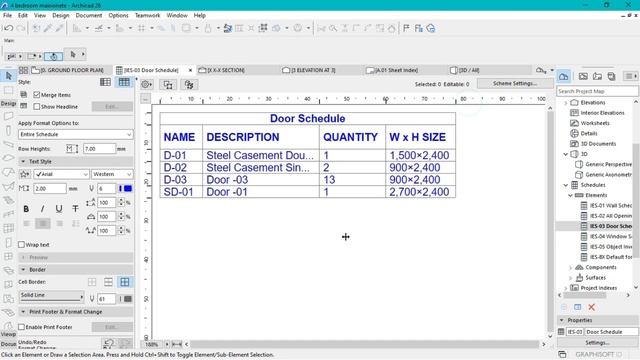Screen dimensions: 640x360
Task: Click the red delete X in Navigator
Action: point(591,307)
